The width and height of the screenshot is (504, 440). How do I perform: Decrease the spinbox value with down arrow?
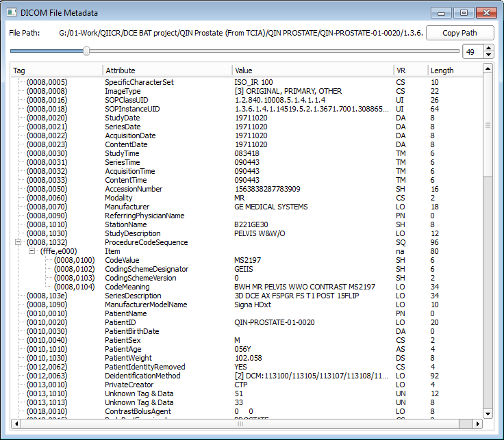pyautogui.click(x=488, y=55)
